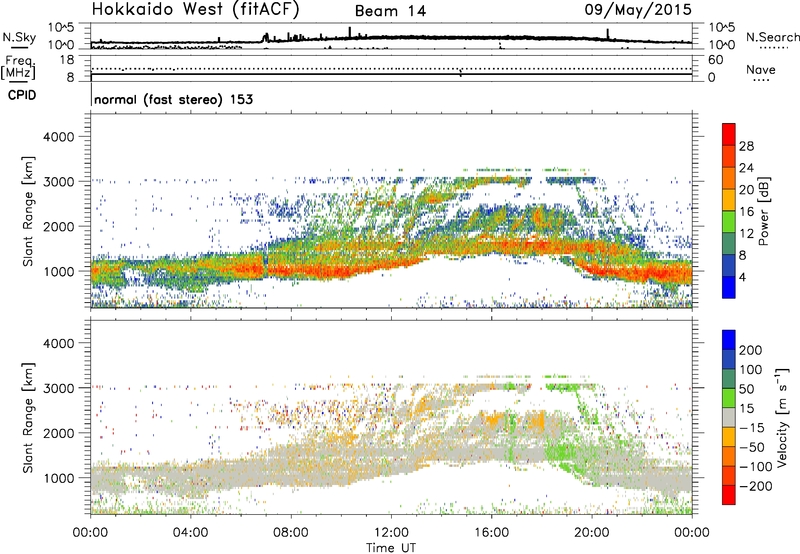Click the 'Beam 14' label
The height and width of the screenshot is (554, 800).
(390, 11)
